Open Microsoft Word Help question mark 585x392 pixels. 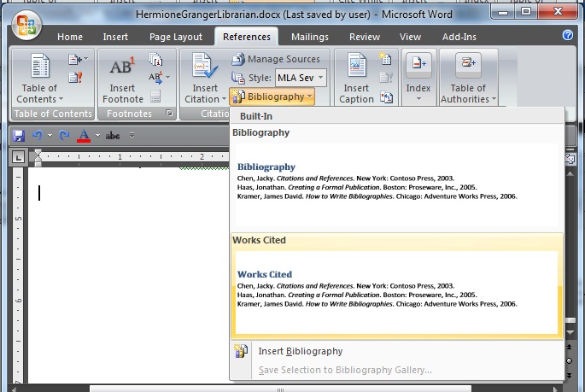(567, 35)
